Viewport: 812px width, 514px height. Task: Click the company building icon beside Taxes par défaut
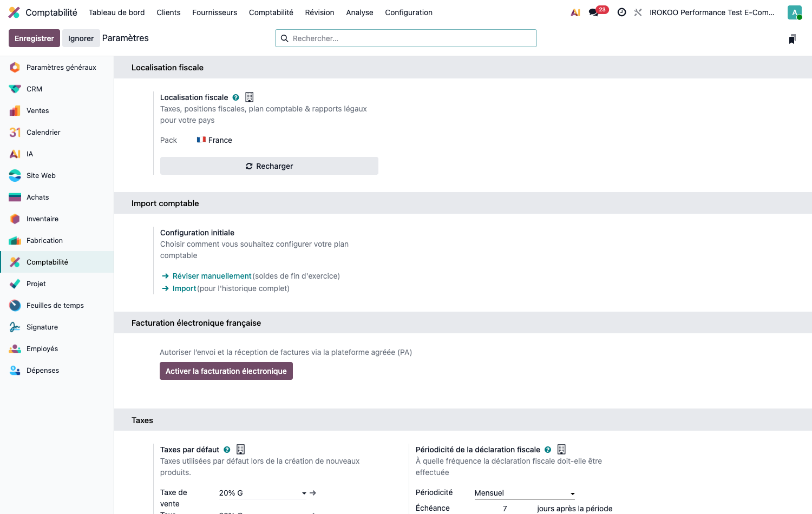tap(241, 449)
